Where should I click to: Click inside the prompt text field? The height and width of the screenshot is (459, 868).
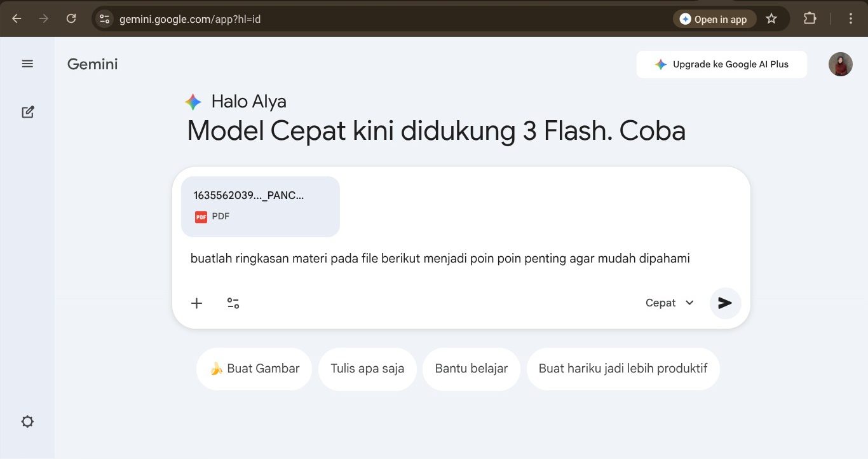[x=439, y=258]
